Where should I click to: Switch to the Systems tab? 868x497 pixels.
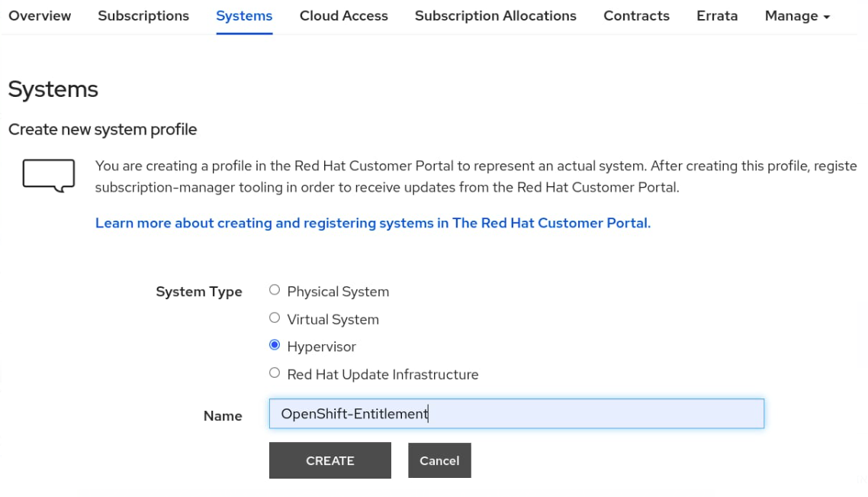[244, 16]
